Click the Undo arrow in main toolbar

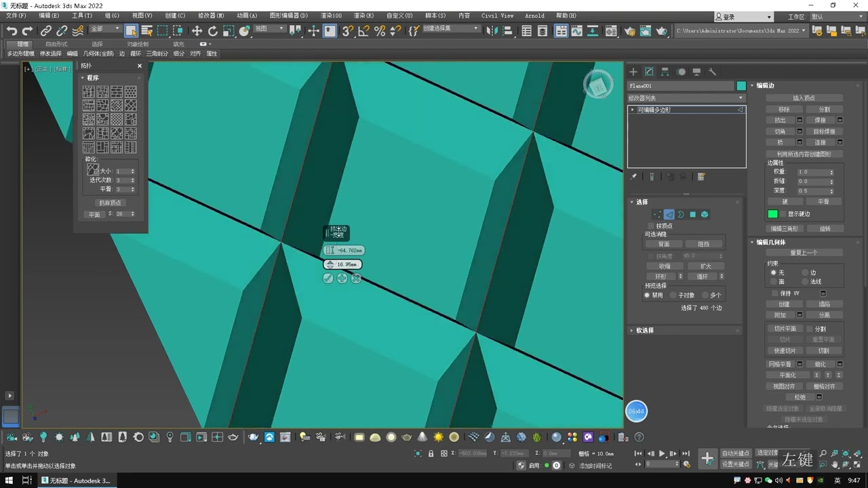12,30
